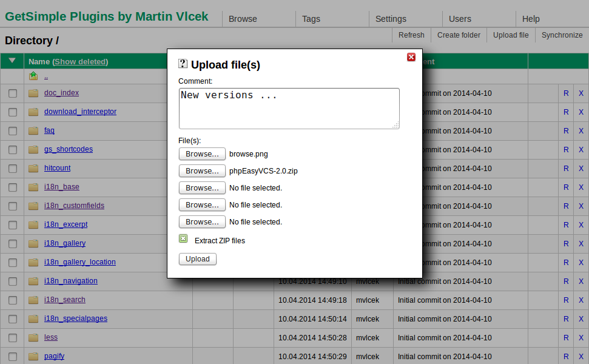Open the Settings menu
Screen dimensions: 589x364
[x=391, y=19]
